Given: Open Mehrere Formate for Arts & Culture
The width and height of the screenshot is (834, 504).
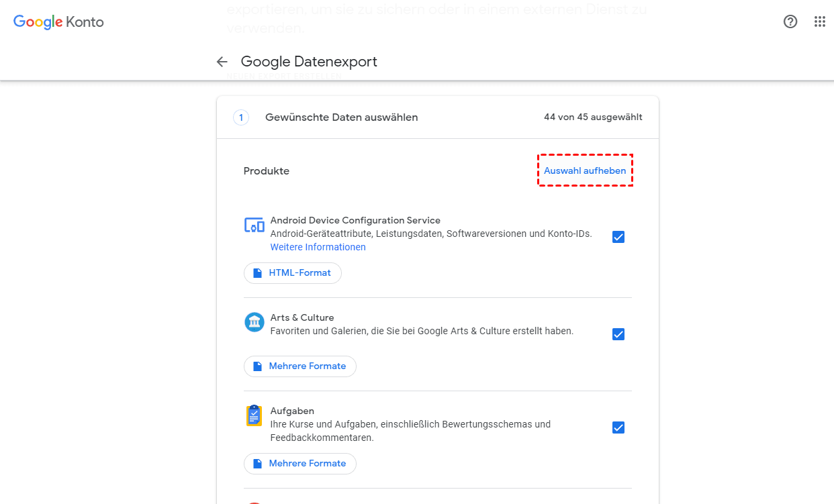Looking at the screenshot, I should coord(300,366).
